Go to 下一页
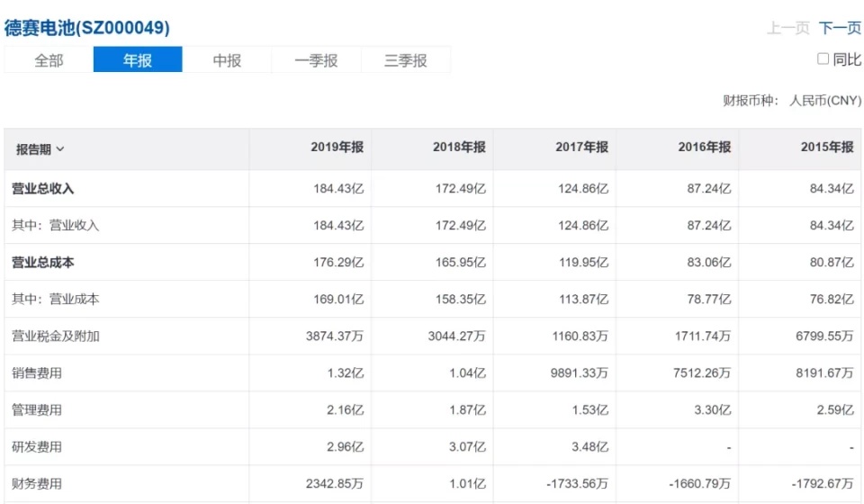864x504 pixels. (x=840, y=28)
